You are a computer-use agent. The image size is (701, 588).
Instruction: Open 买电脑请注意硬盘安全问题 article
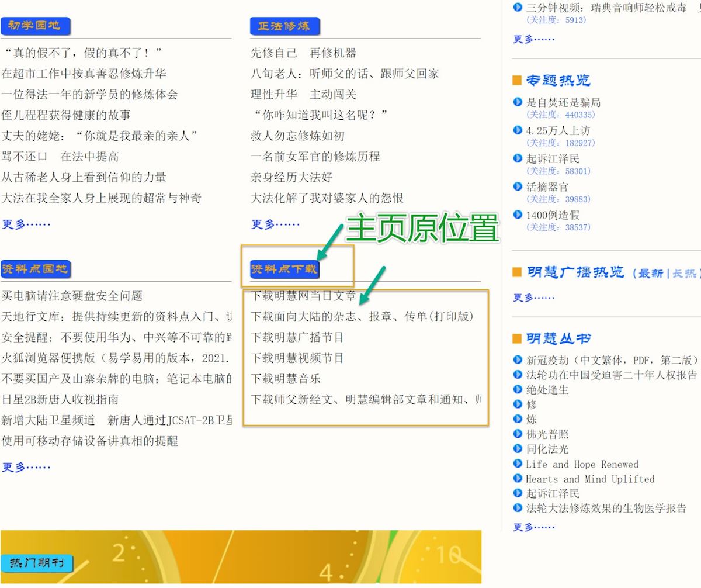pyautogui.click(x=72, y=296)
